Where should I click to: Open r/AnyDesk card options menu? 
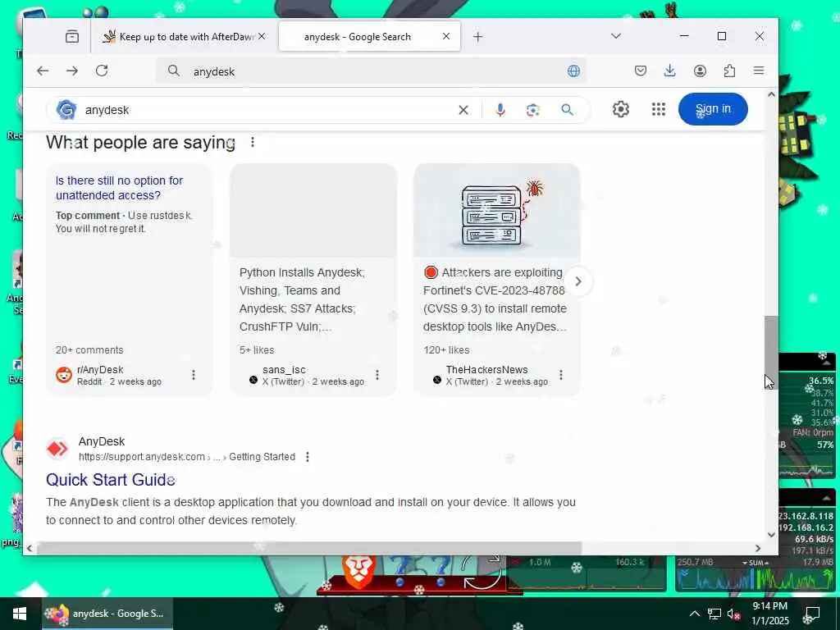point(194,375)
